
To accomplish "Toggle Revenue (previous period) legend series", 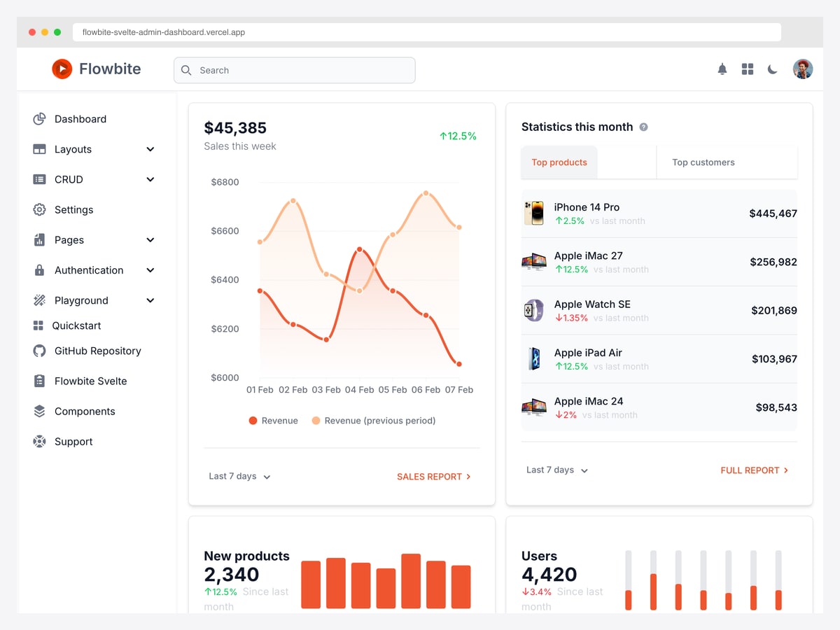I will pos(374,421).
